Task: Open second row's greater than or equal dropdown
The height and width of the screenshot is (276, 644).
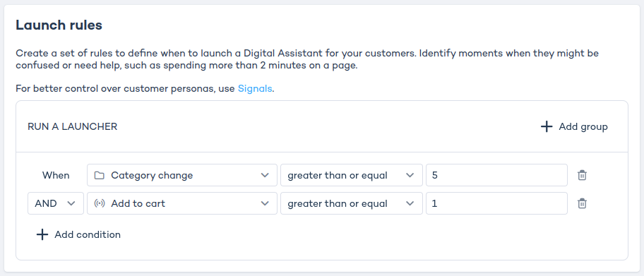Action: click(x=351, y=203)
